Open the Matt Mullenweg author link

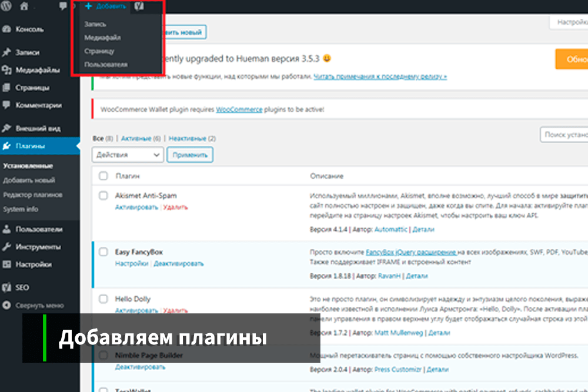pyautogui.click(x=399, y=333)
